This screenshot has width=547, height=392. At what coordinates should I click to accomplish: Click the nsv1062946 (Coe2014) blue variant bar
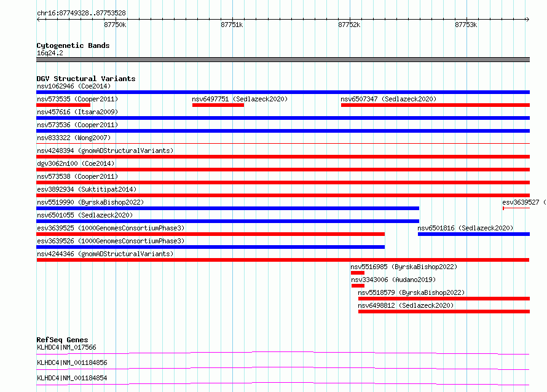[x=283, y=92]
